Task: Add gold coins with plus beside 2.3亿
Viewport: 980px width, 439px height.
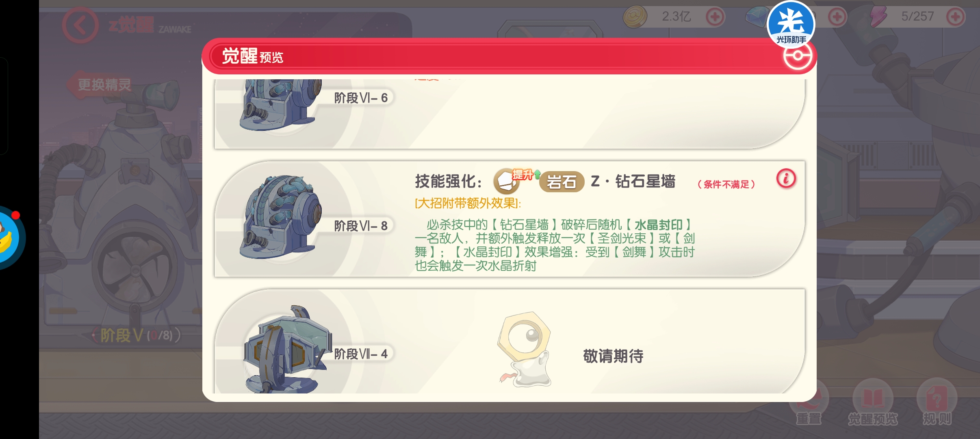Action: coord(715,17)
